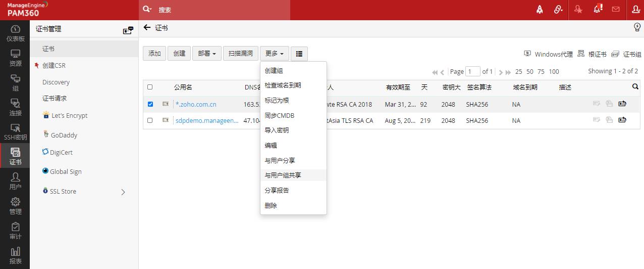The width and height of the screenshot is (644, 269).
Task: Select 创建CSR in the left panel
Action: (x=53, y=66)
